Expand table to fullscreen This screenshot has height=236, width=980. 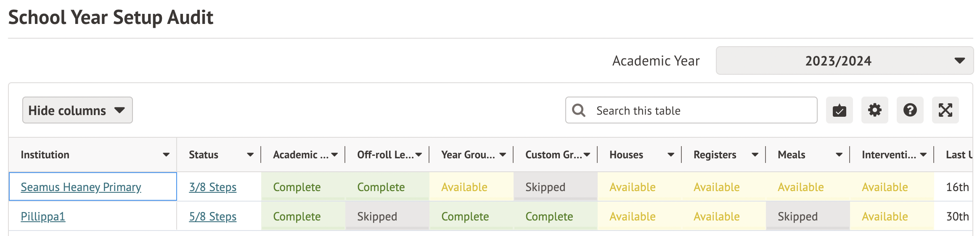click(945, 110)
